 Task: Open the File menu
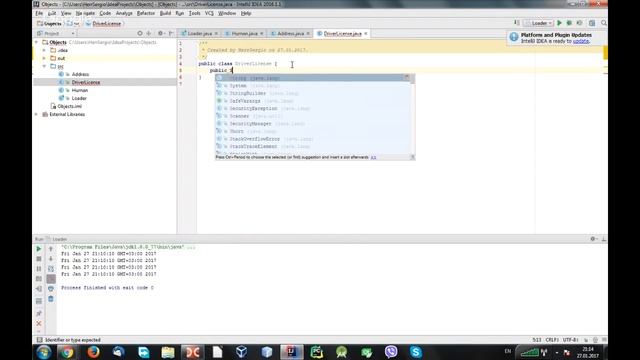pos(39,13)
